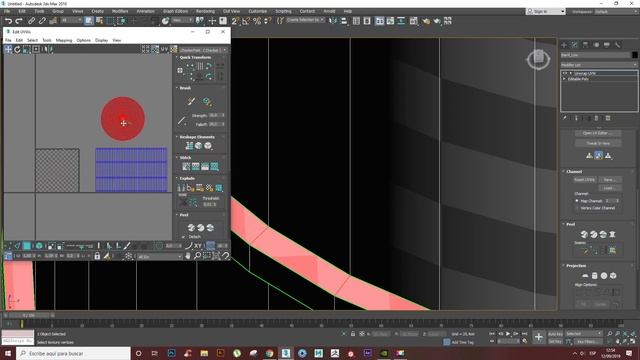Viewport: 640px width, 360px height.
Task: Select the Rotate tool in Edit UVWs toolbar
Action: pyautogui.click(x=17, y=49)
